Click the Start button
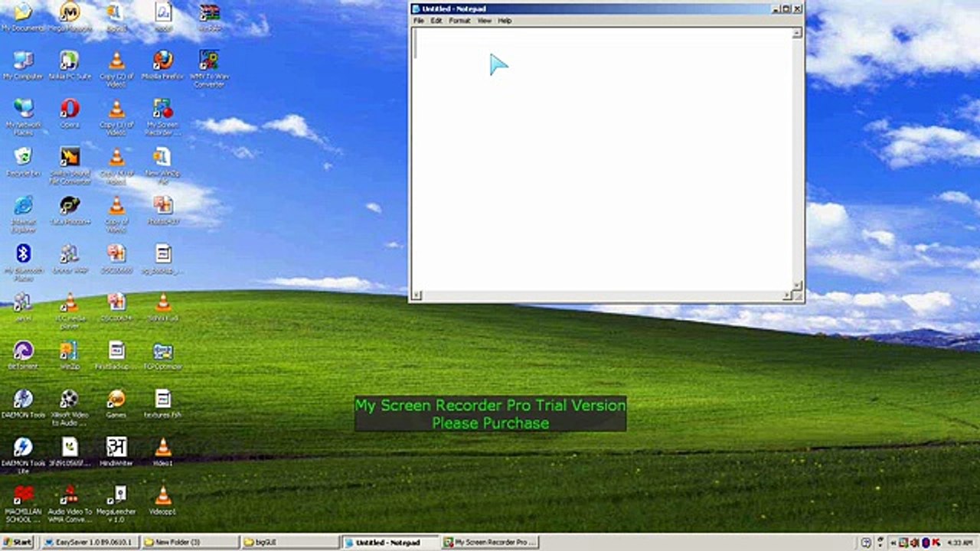This screenshot has height=551, width=980. tap(17, 542)
